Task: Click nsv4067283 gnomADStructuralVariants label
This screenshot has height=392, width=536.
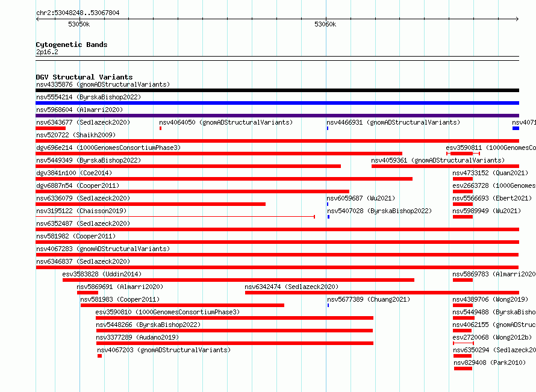Action: point(103,249)
